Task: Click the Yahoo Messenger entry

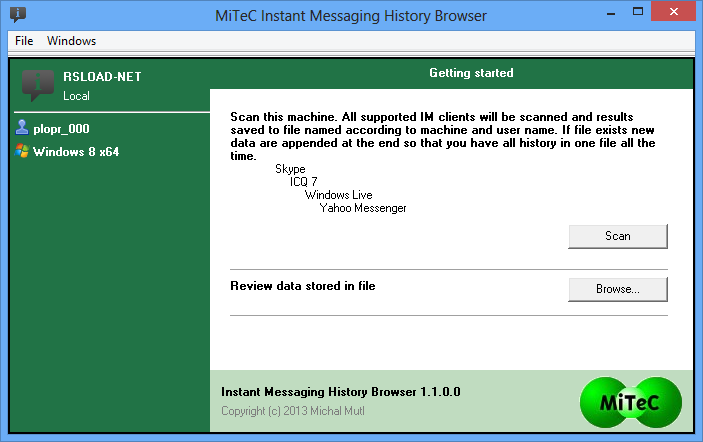Action: 363,208
